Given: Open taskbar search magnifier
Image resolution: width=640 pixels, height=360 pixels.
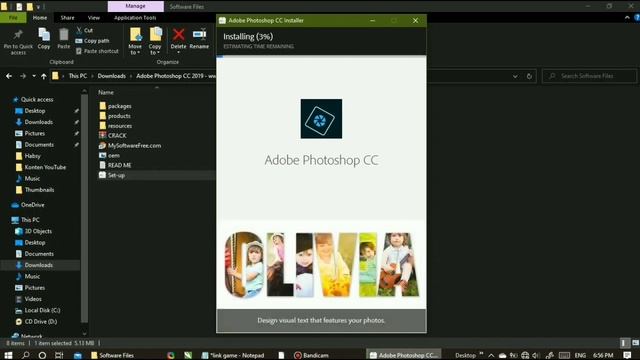Looking at the screenshot, I should pyautogui.click(x=25, y=356).
